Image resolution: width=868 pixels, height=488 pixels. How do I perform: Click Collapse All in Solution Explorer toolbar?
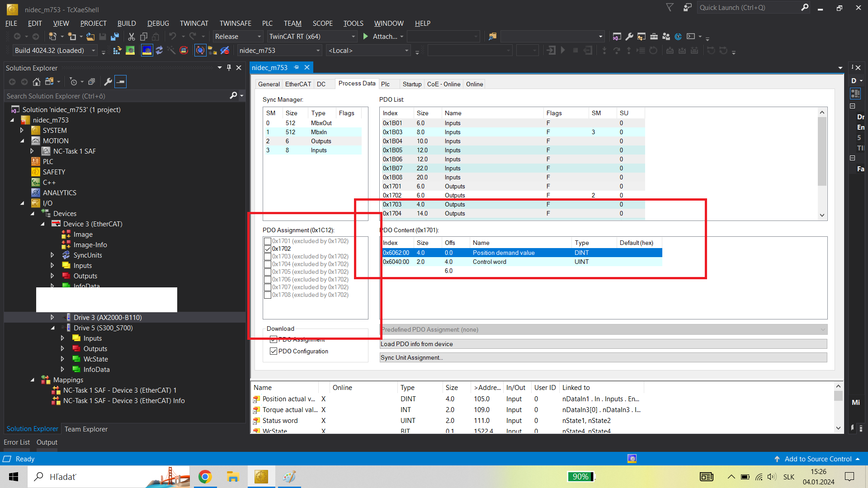tap(91, 82)
